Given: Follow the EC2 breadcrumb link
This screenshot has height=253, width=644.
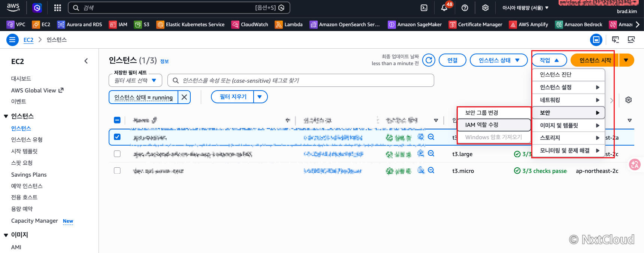Looking at the screenshot, I should [28, 40].
